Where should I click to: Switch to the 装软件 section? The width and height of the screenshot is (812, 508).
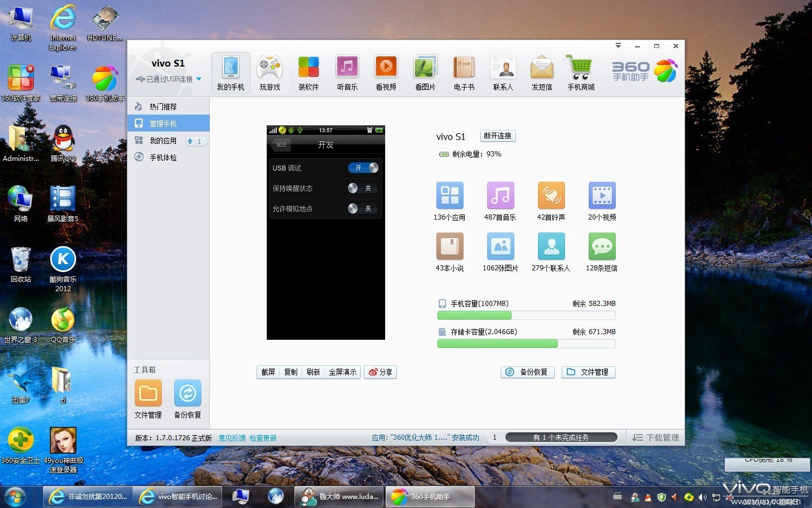coord(308,73)
